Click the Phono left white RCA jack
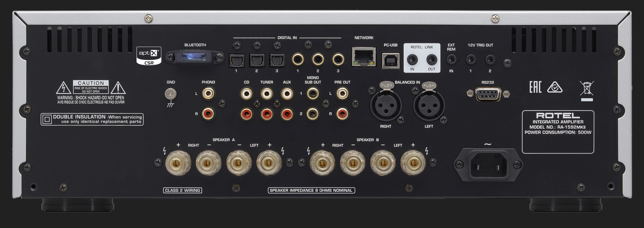Image resolution: width=644 pixels, height=228 pixels. pyautogui.click(x=208, y=94)
